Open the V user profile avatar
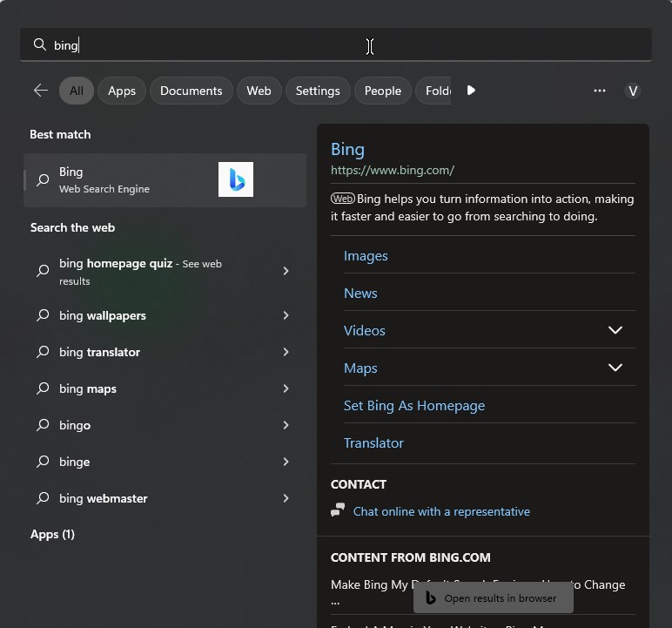The image size is (672, 628). pyautogui.click(x=633, y=91)
